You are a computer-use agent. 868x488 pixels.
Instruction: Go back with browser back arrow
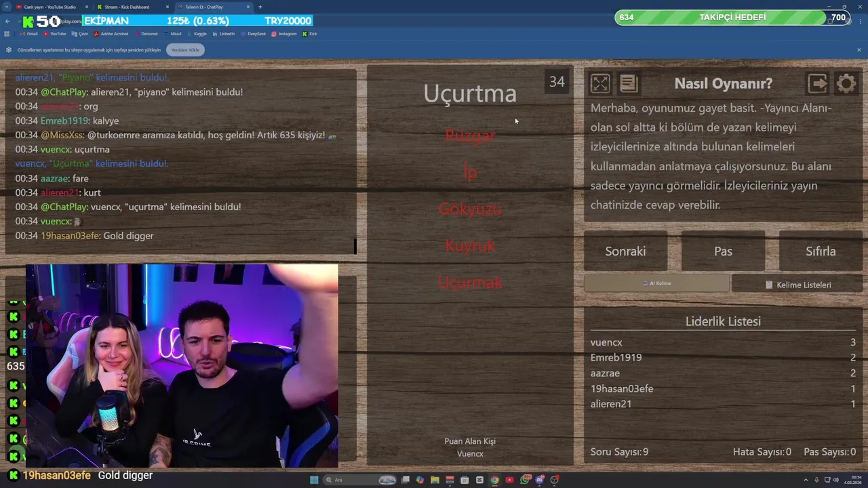tap(7, 21)
